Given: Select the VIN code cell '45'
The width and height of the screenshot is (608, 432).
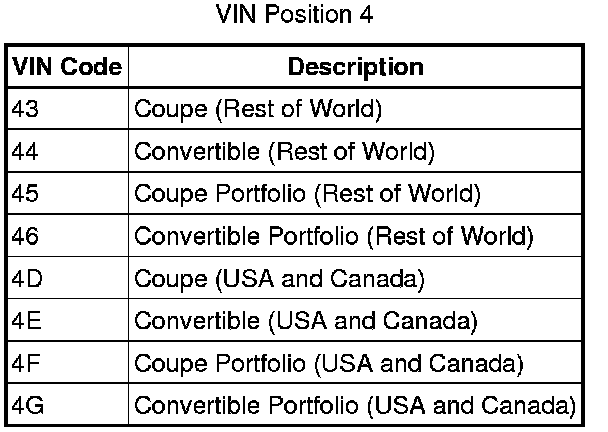Looking at the screenshot, I should (24, 195).
